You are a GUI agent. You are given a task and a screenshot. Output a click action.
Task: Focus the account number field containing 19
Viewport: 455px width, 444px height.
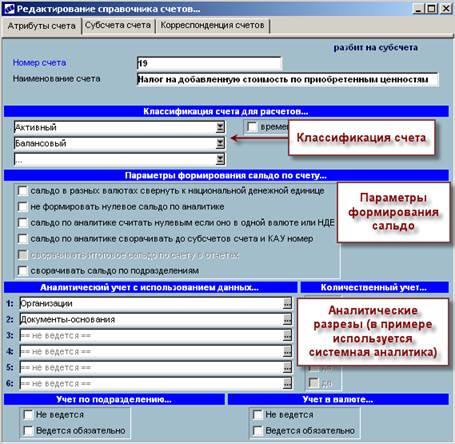(x=209, y=63)
